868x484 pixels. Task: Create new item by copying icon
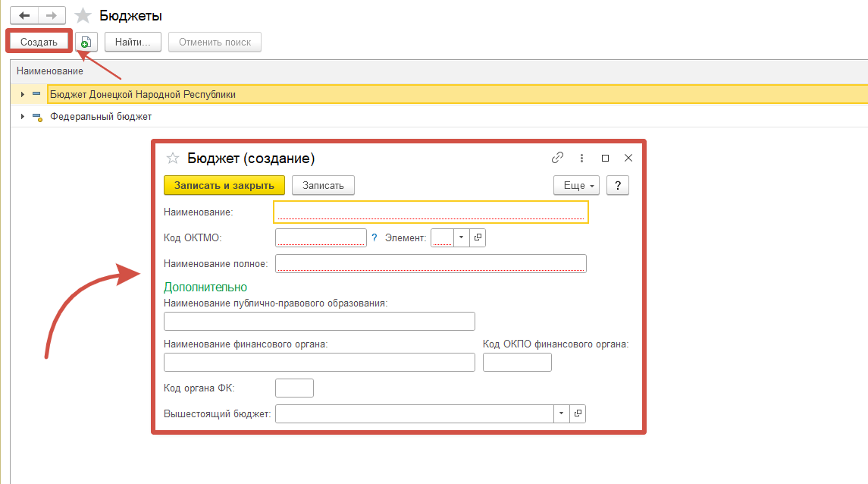(x=86, y=42)
